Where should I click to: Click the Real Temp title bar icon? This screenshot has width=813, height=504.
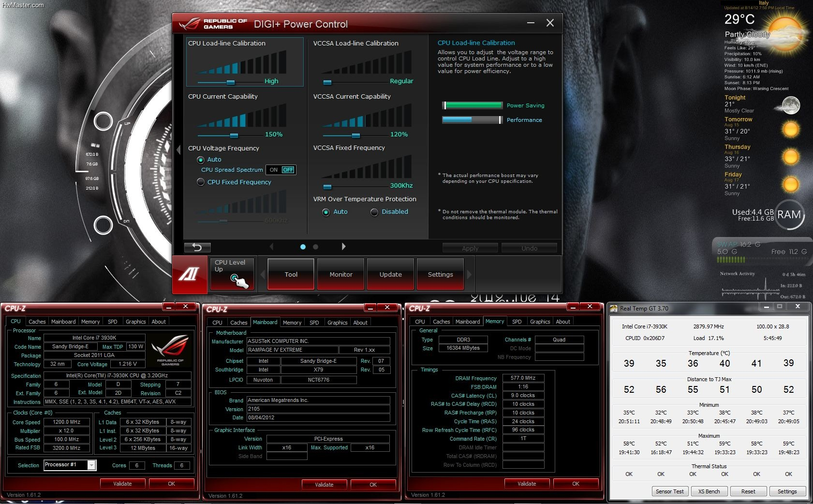click(614, 308)
